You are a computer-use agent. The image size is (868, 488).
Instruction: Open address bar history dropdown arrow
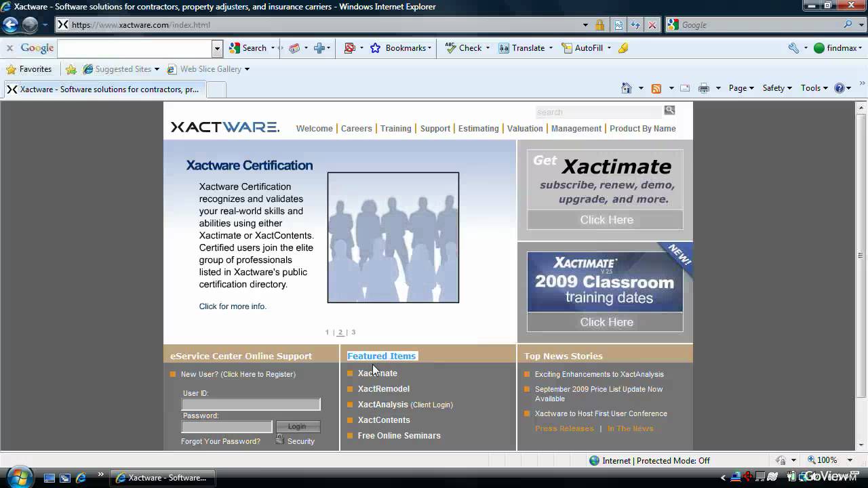coord(585,25)
